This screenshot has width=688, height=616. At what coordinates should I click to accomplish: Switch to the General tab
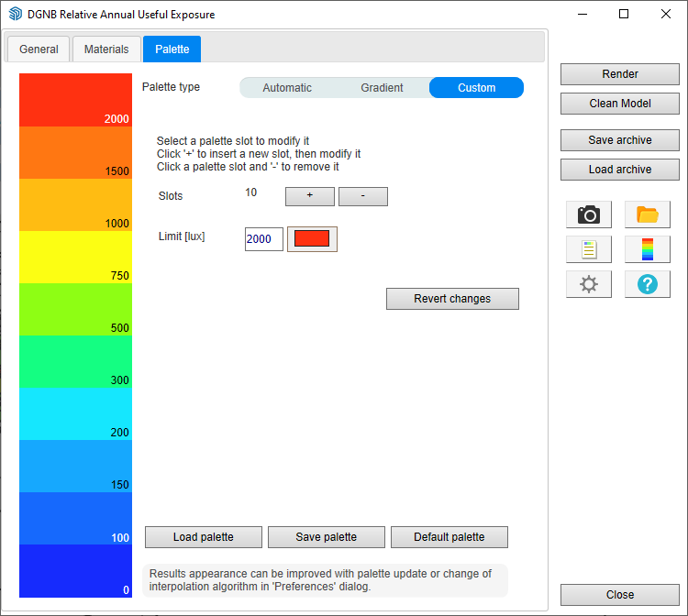[39, 49]
